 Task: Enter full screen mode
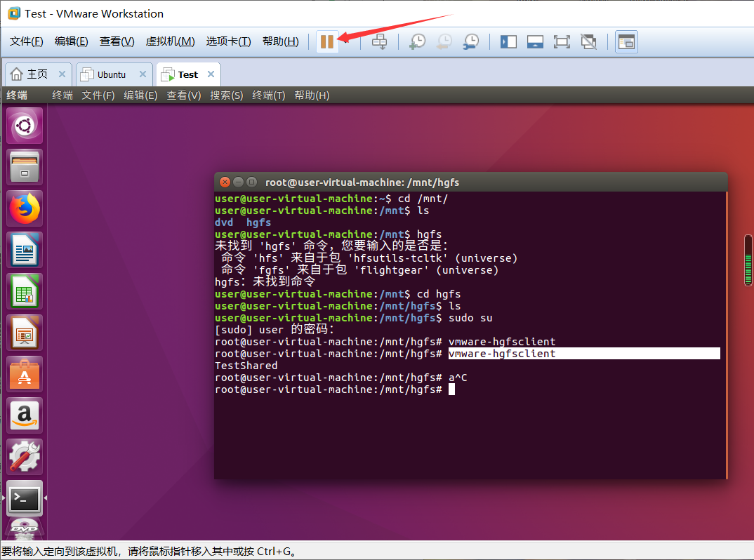(x=562, y=41)
